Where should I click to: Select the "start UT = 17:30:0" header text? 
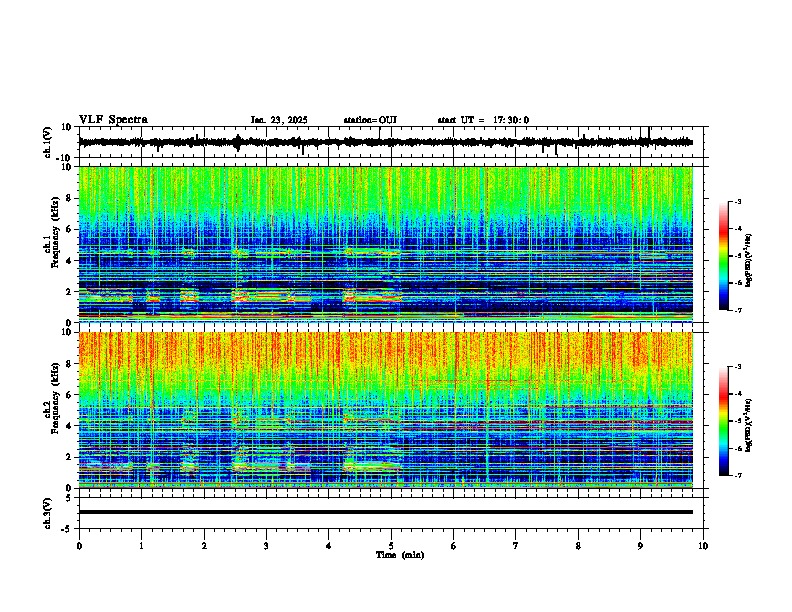tap(483, 120)
